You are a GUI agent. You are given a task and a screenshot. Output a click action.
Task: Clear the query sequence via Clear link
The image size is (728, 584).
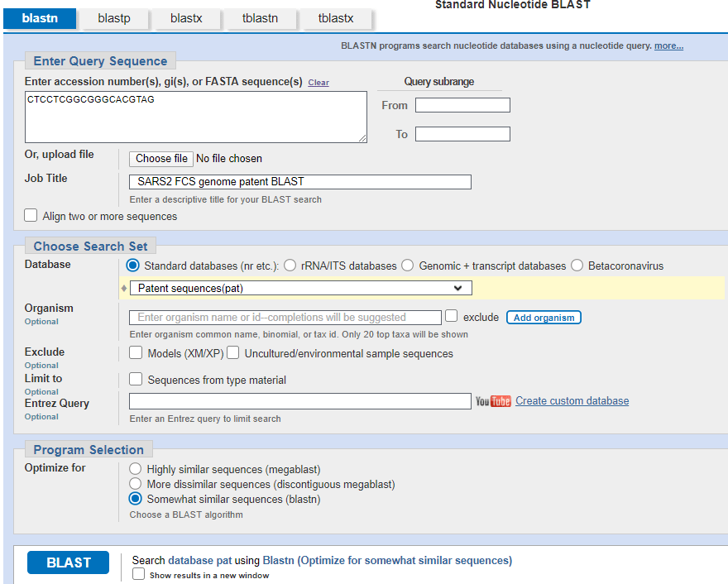pos(318,82)
